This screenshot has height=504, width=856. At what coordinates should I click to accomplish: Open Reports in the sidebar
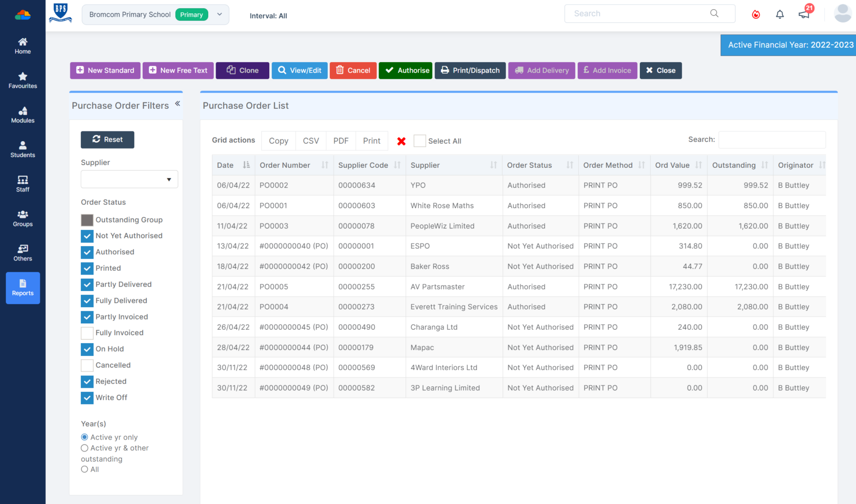tap(23, 288)
